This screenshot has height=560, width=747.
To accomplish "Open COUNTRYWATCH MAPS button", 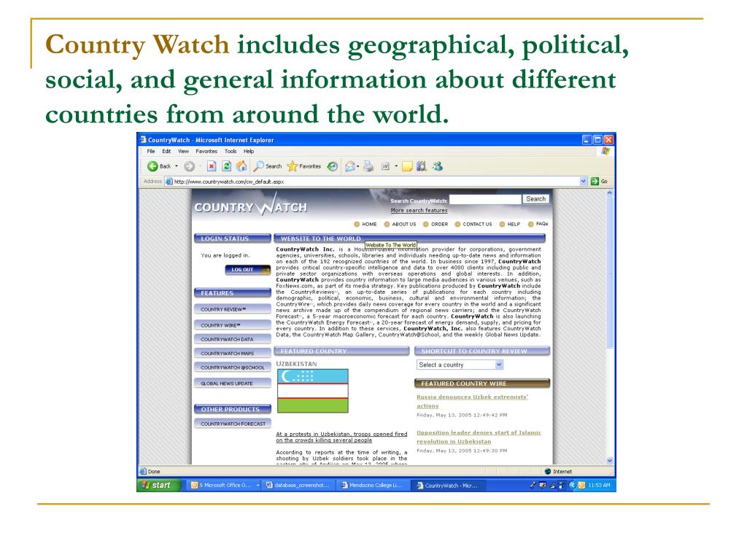I will (233, 354).
